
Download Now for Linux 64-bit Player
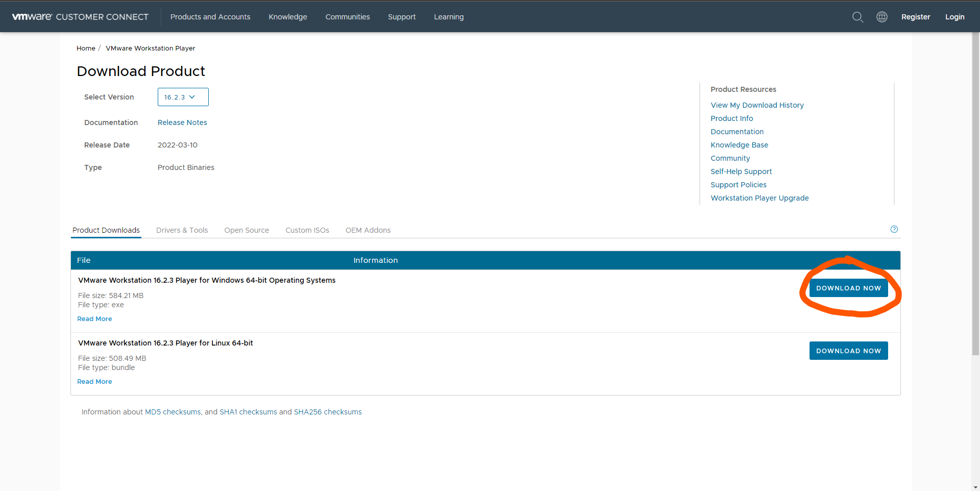coord(848,351)
